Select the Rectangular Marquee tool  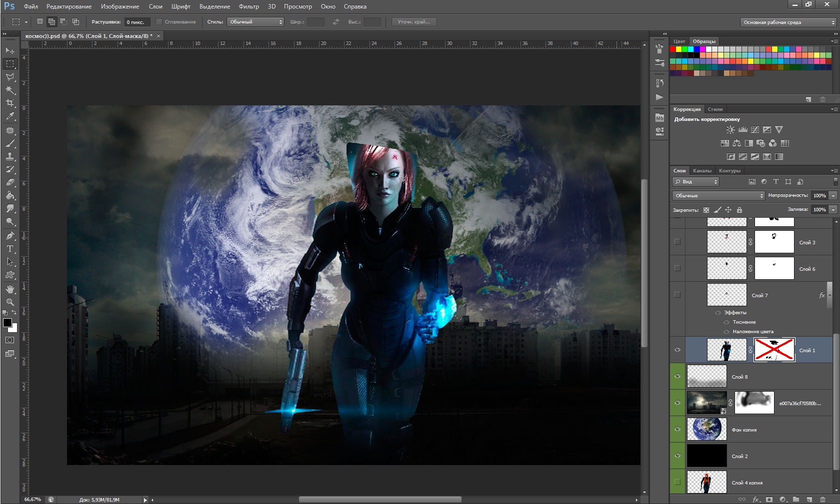point(9,64)
